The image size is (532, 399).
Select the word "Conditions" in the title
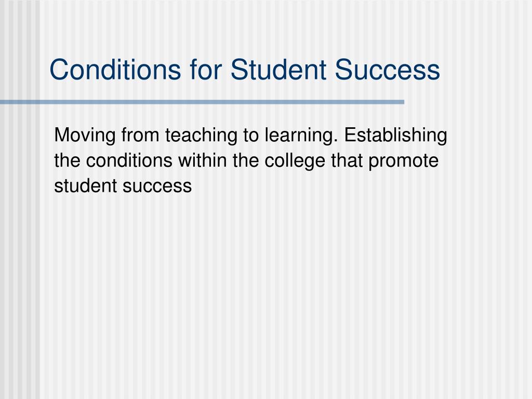(x=115, y=70)
